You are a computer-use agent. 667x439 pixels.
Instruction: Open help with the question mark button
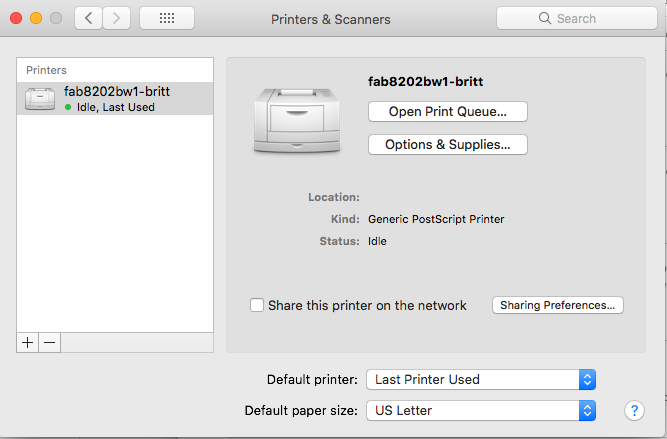(634, 410)
